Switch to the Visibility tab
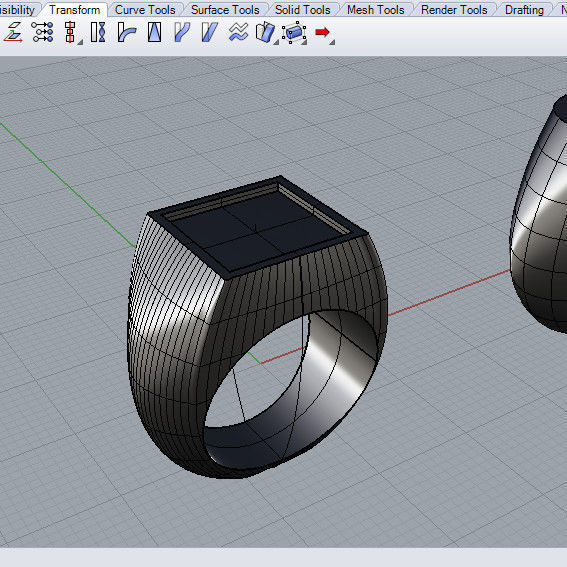Viewport: 567px width, 567px height. (x=17, y=10)
